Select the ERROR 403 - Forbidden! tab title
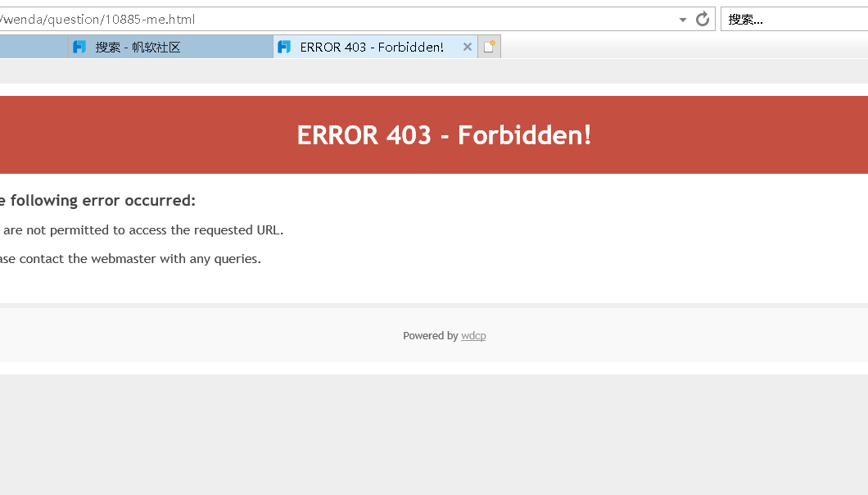Viewport: 868px width, 495px height. pos(372,47)
